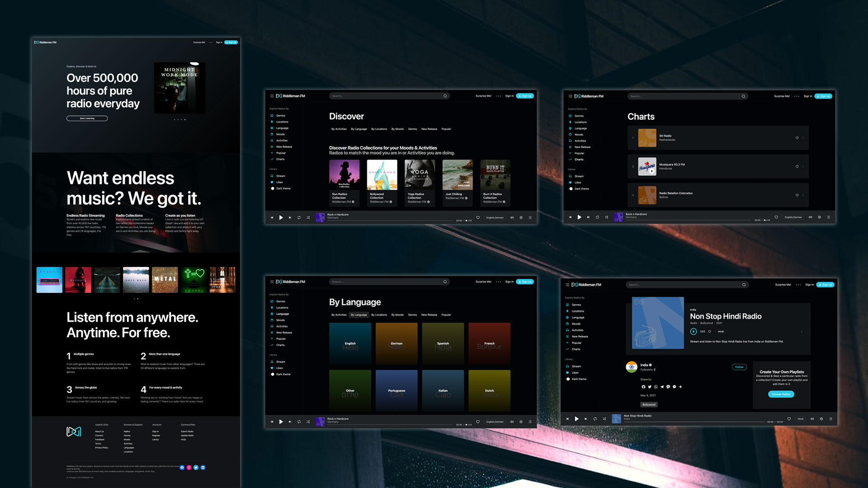Open English,German language selector in Discover player

tap(495, 217)
